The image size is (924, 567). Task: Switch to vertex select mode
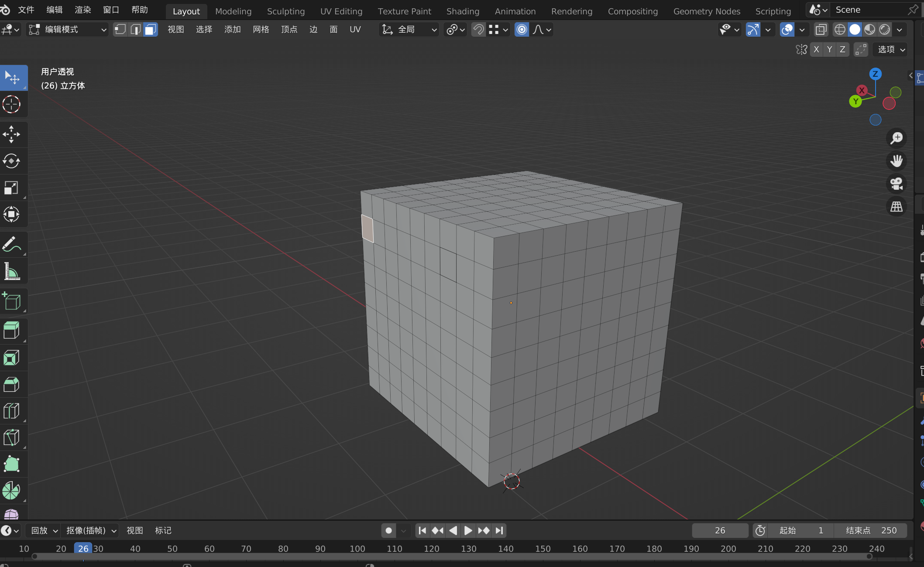[120, 30]
